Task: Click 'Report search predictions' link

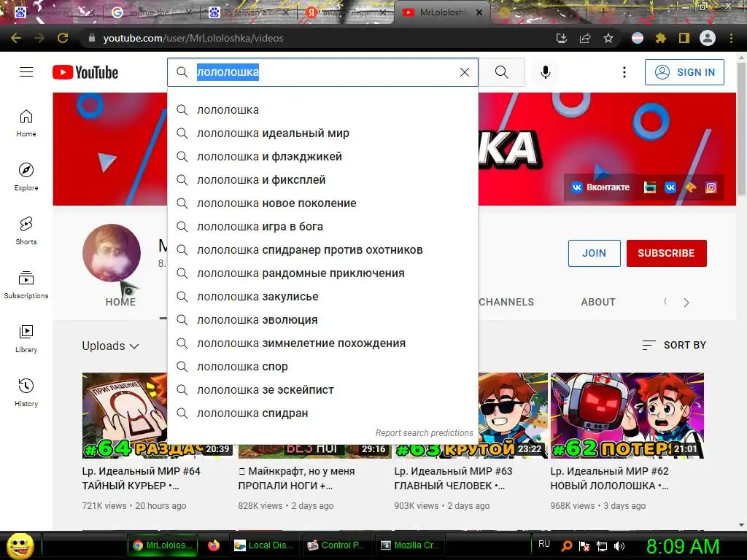Action: [x=424, y=433]
